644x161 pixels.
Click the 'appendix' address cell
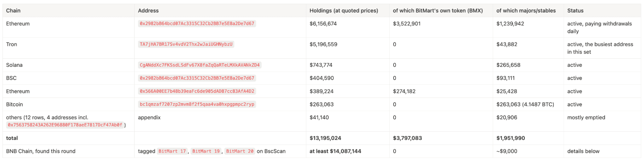pos(149,118)
